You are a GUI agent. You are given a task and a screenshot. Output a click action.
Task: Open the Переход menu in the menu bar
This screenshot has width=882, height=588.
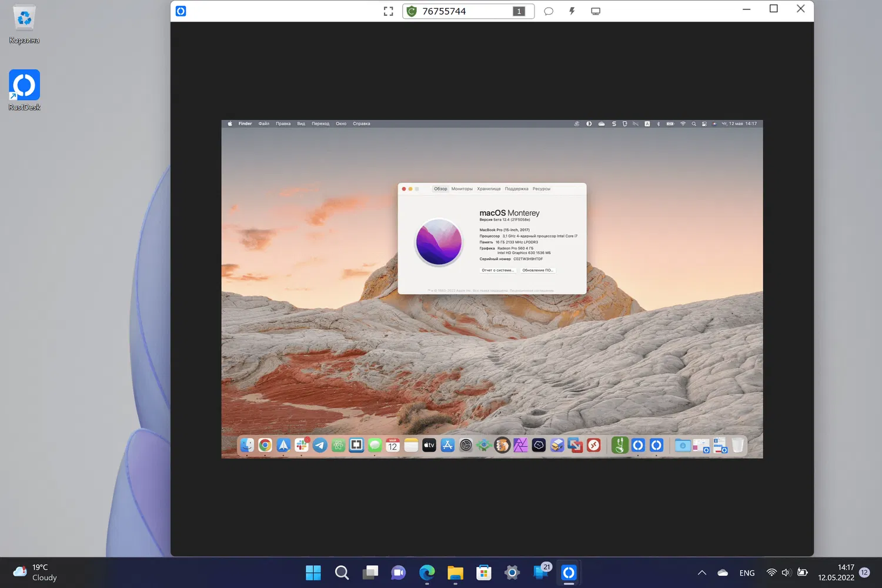(320, 123)
